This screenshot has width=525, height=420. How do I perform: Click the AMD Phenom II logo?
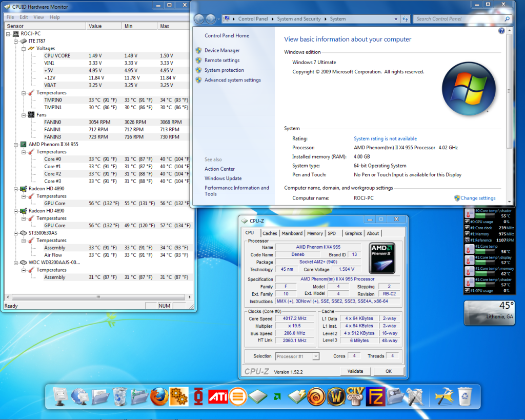click(x=382, y=259)
